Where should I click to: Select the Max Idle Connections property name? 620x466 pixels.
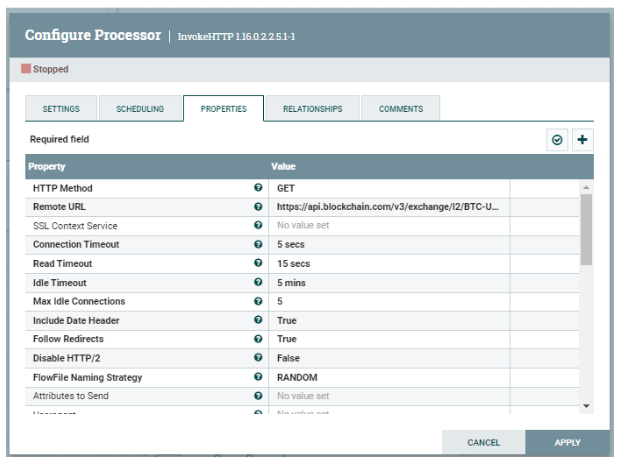(x=79, y=301)
